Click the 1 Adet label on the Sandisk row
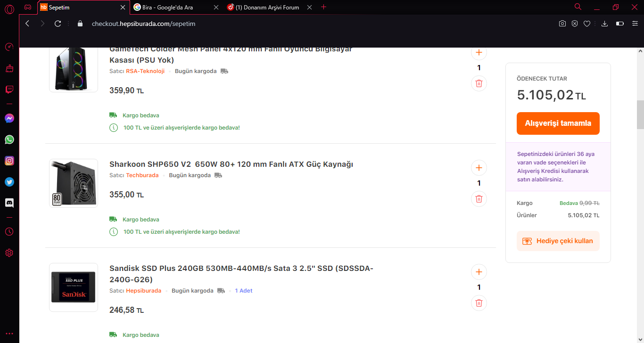 click(x=244, y=291)
